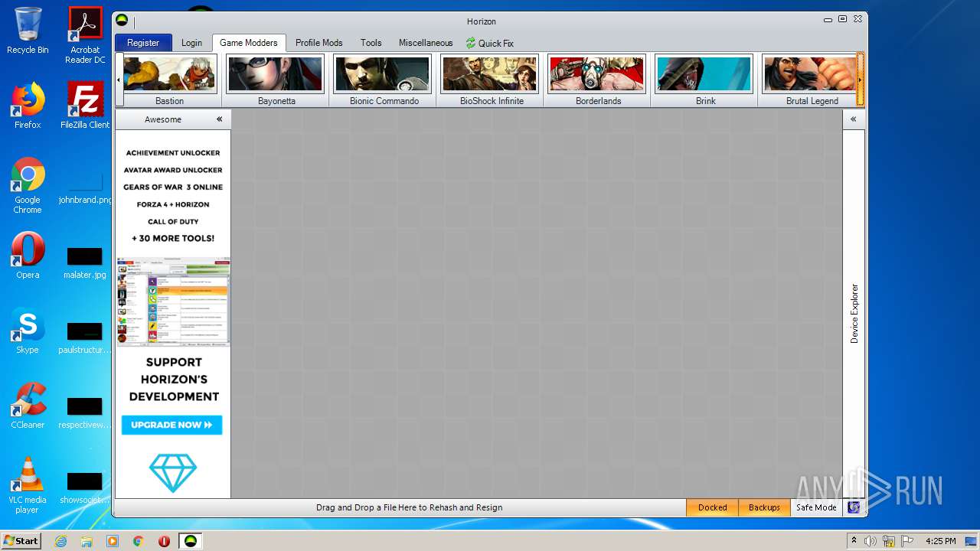Click the diamond icon in sidebar
The width and height of the screenshot is (980, 551).
tap(173, 473)
